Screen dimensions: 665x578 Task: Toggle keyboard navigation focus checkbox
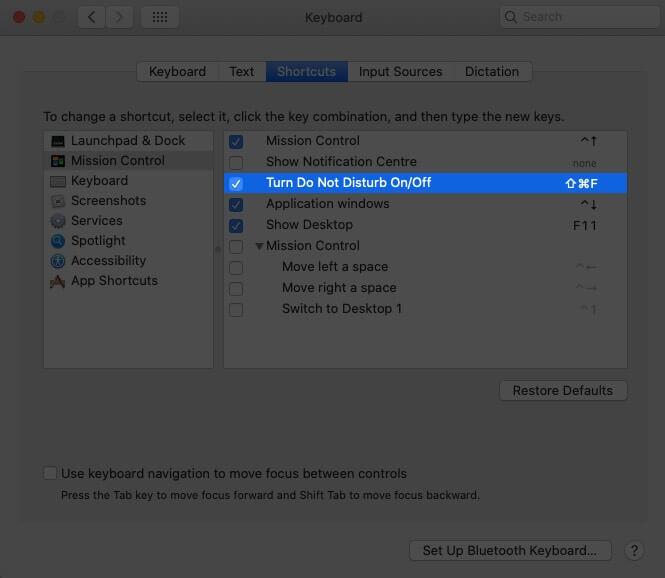click(50, 473)
